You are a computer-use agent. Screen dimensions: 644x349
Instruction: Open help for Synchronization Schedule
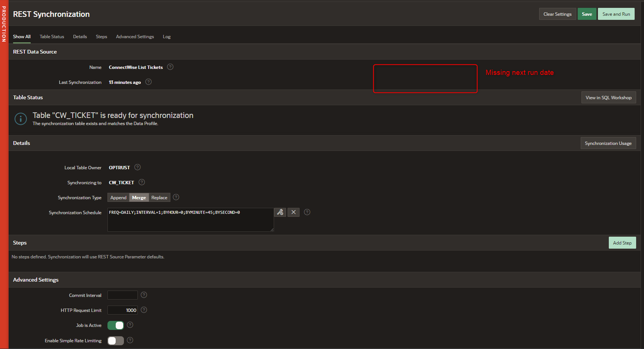(x=307, y=212)
